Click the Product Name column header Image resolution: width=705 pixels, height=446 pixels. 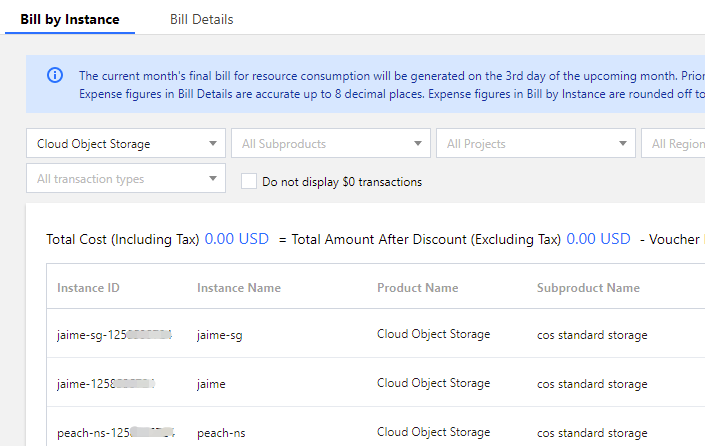[x=417, y=288]
